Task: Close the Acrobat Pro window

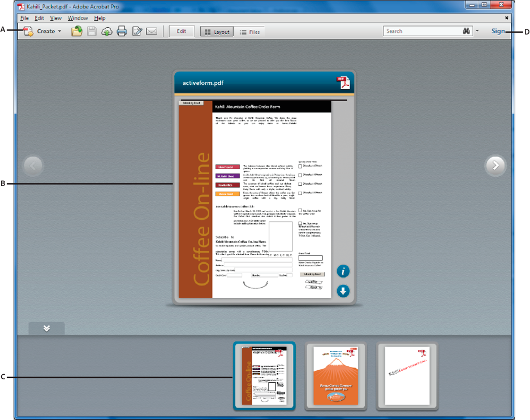Action: 502,5
